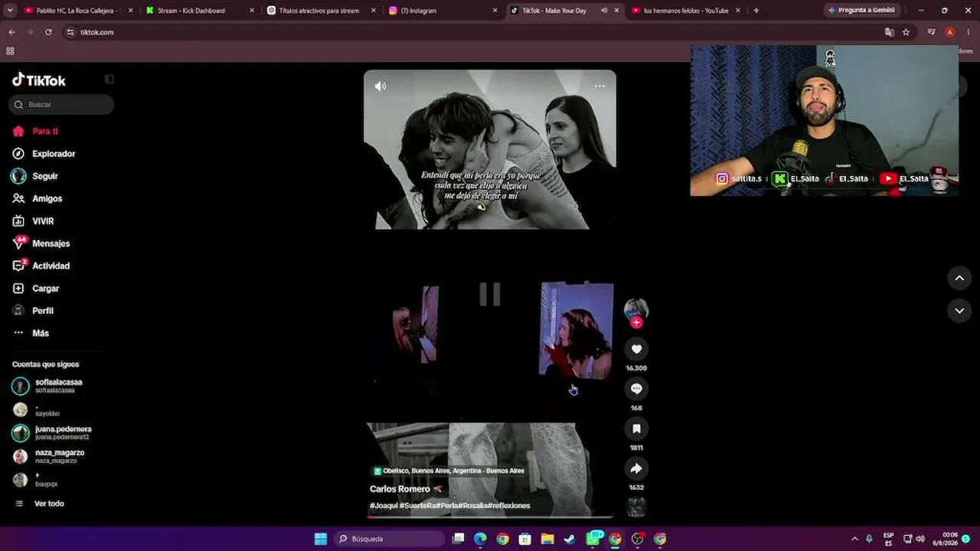Open followed account naza_magarzo
Viewport: 980px width, 551px height.
[48, 456]
